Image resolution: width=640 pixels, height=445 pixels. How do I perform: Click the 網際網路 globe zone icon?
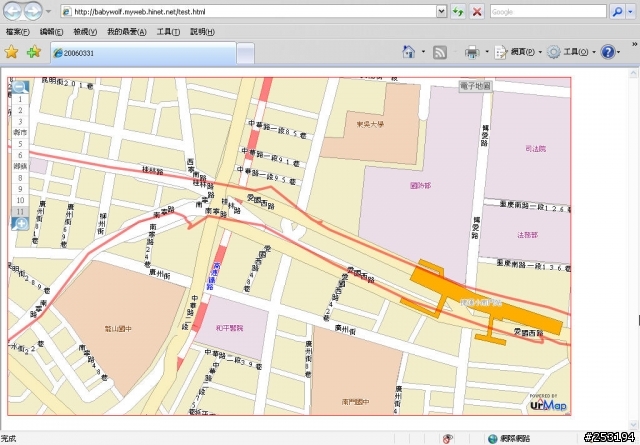[x=493, y=439]
